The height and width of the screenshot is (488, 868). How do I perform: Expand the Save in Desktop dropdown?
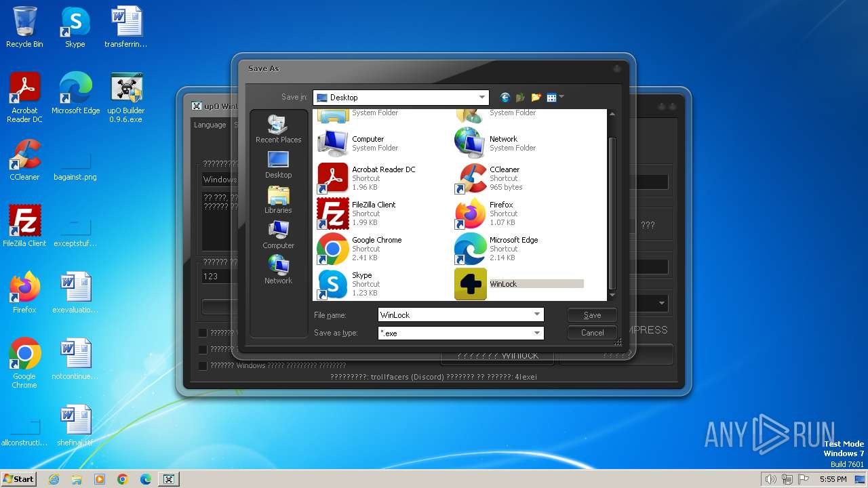click(x=482, y=98)
